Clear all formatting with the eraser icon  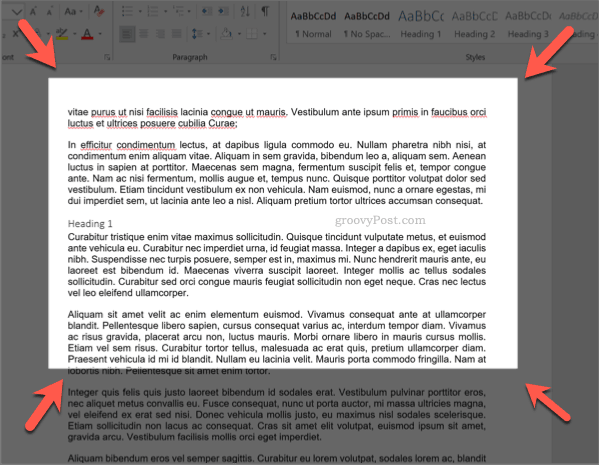pyautogui.click(x=99, y=11)
